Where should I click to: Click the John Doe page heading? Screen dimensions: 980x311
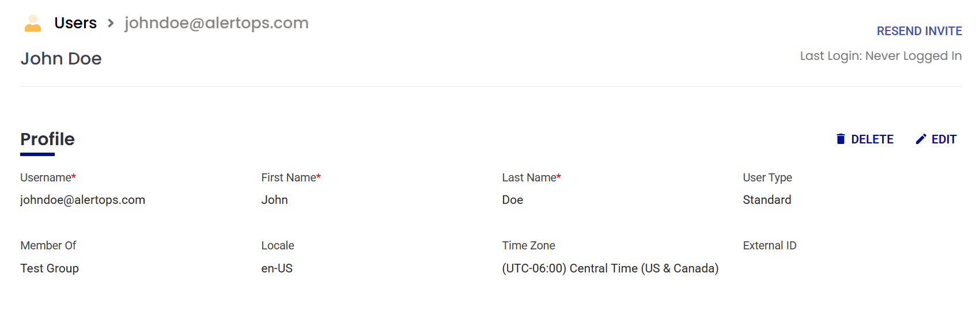(x=61, y=59)
